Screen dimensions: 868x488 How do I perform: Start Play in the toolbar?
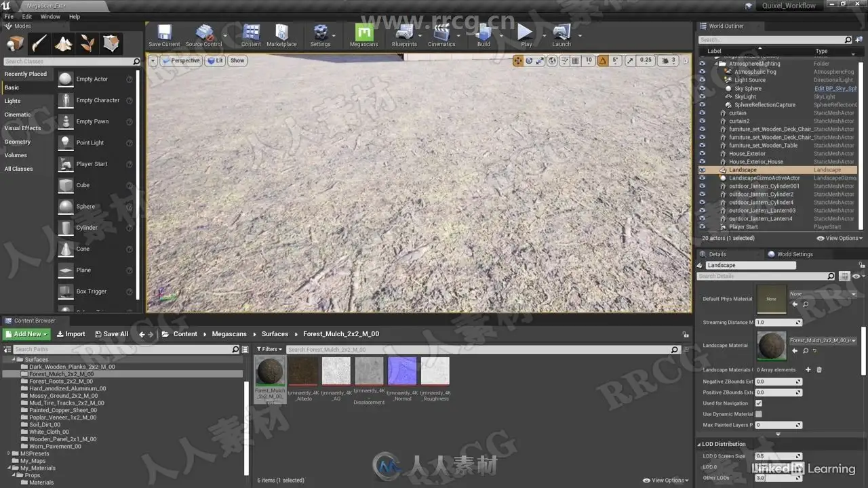[x=526, y=35]
